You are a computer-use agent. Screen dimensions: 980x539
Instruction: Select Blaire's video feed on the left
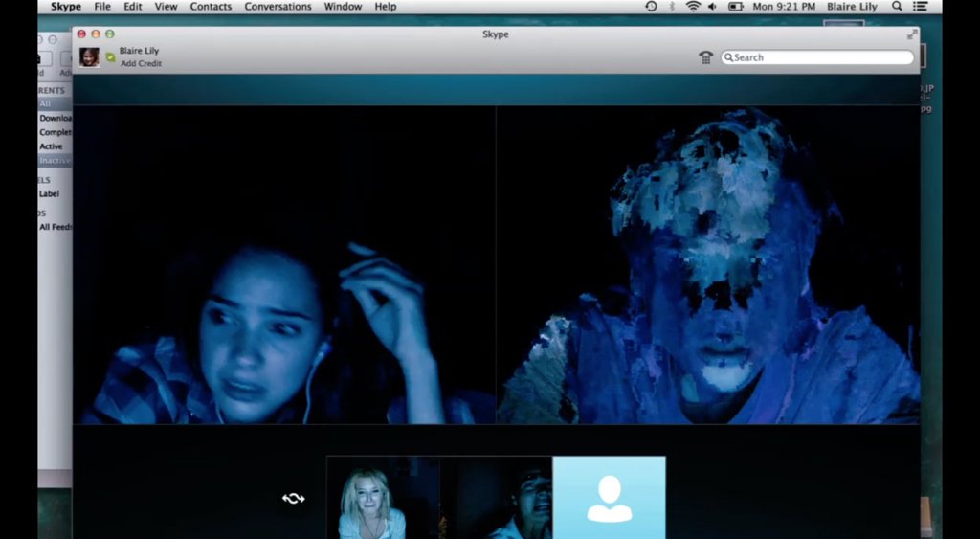[x=284, y=265]
